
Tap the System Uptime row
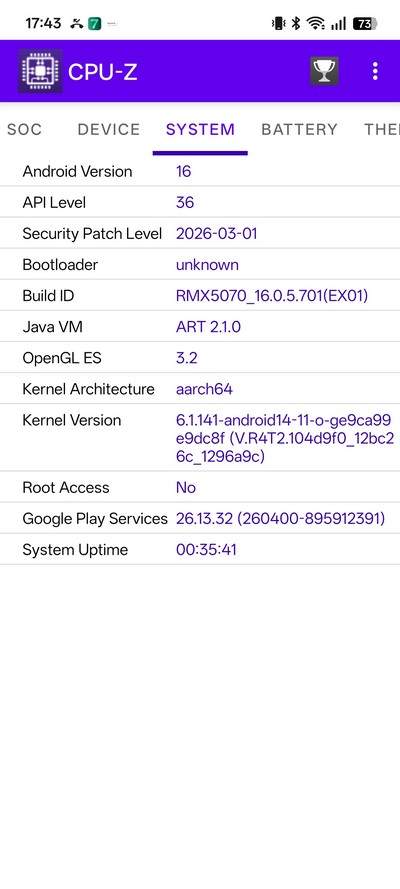pos(200,549)
